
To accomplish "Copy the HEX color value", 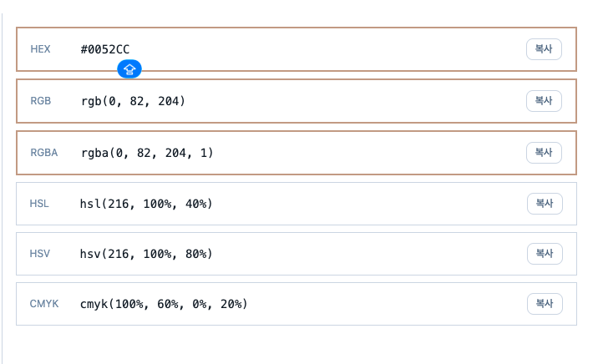I will pos(544,49).
